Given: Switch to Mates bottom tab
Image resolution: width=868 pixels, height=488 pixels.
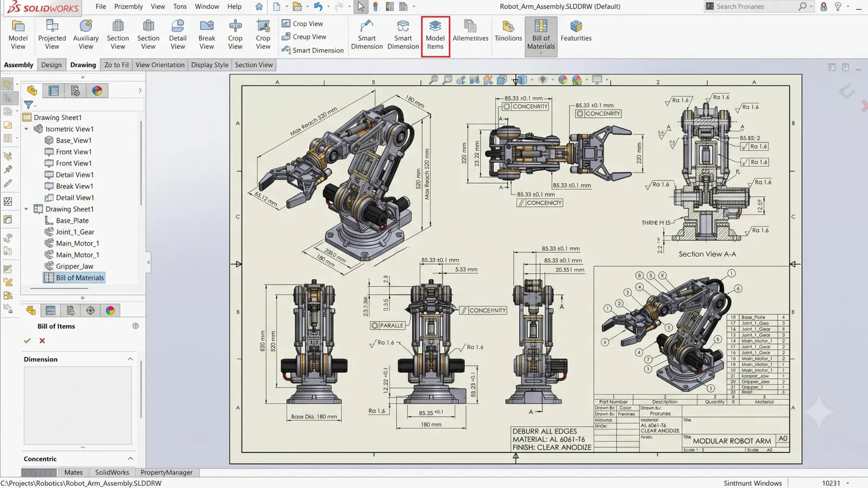Looking at the screenshot, I should (x=73, y=472).
